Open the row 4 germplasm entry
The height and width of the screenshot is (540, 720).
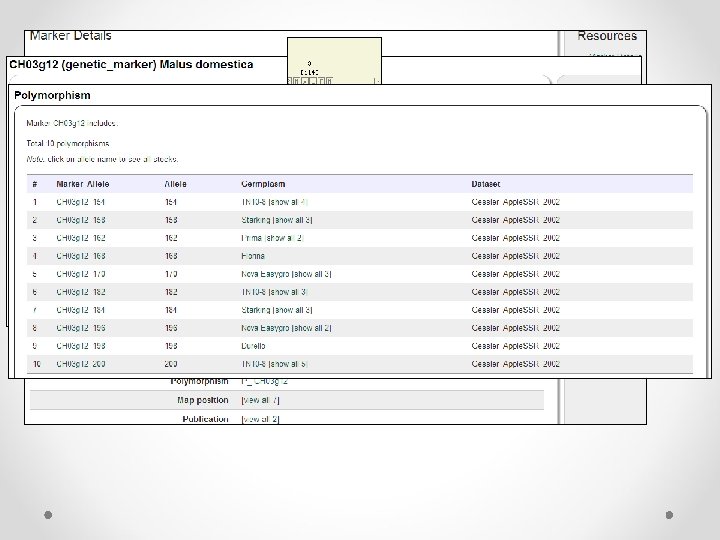(253, 256)
